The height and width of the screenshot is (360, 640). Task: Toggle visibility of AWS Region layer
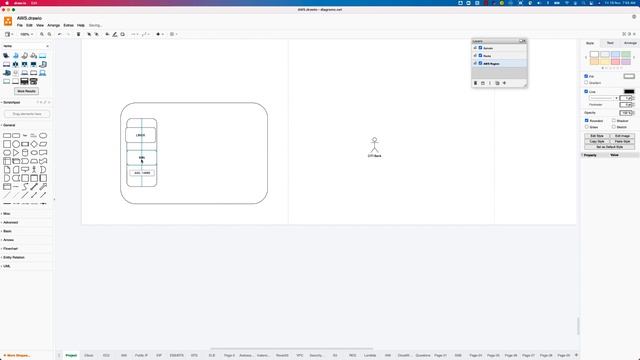[x=480, y=63]
